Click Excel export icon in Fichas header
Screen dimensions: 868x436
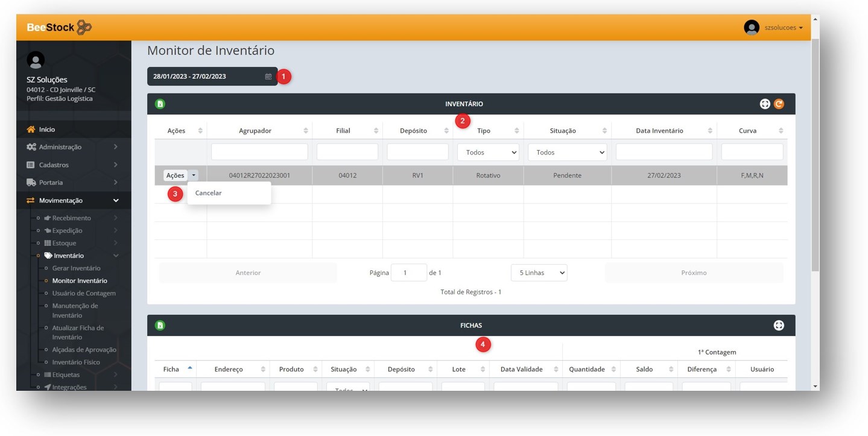tap(160, 325)
